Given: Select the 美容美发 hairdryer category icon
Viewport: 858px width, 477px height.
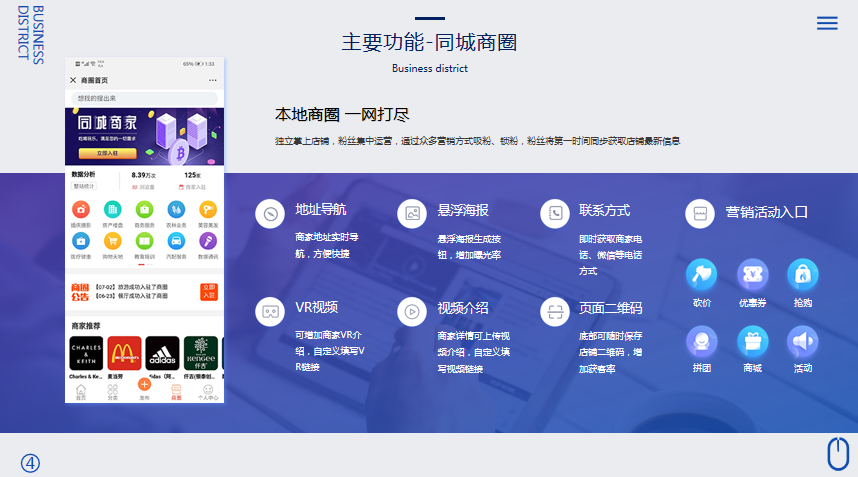Looking at the screenshot, I should [x=208, y=210].
